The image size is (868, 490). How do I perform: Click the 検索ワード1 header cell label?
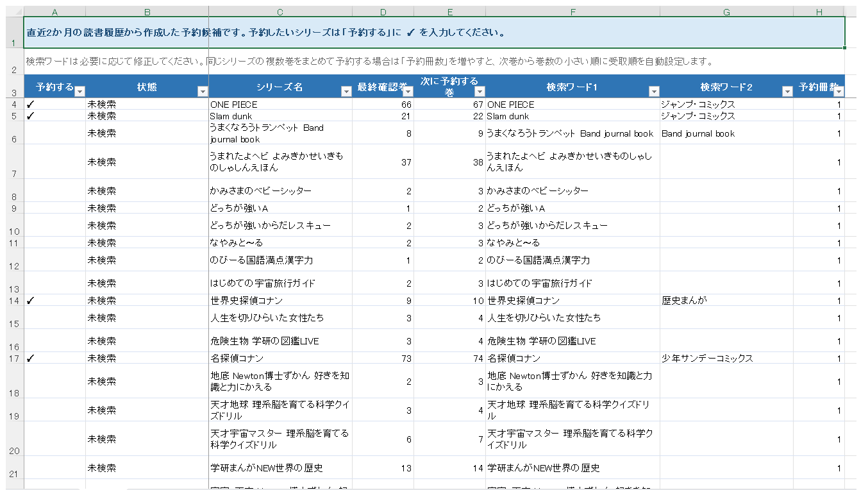point(572,87)
